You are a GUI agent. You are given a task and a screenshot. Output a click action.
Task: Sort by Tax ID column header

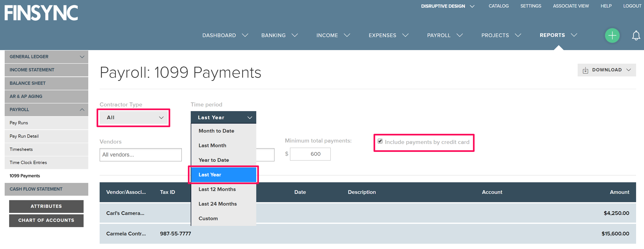[x=168, y=192]
